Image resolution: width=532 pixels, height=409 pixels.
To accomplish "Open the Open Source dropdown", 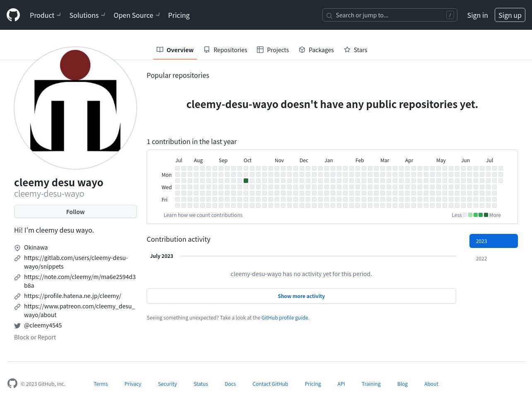I will click(x=137, y=15).
